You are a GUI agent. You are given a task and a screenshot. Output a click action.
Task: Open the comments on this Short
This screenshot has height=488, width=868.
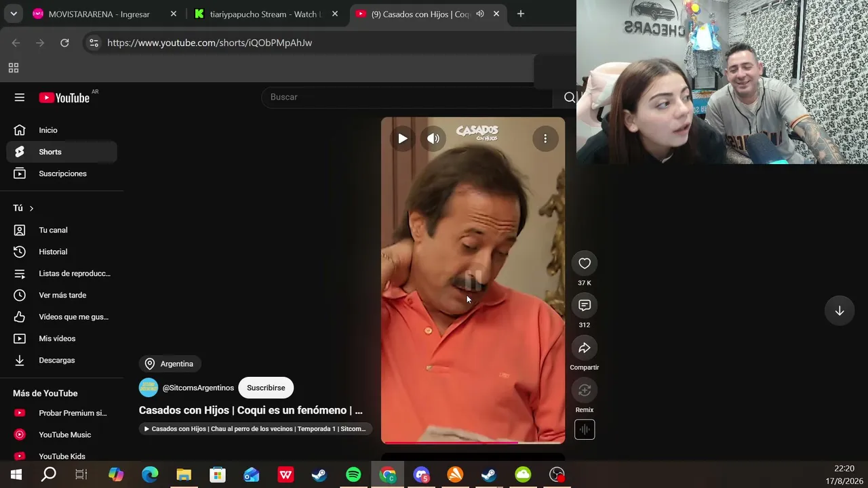pos(585,306)
